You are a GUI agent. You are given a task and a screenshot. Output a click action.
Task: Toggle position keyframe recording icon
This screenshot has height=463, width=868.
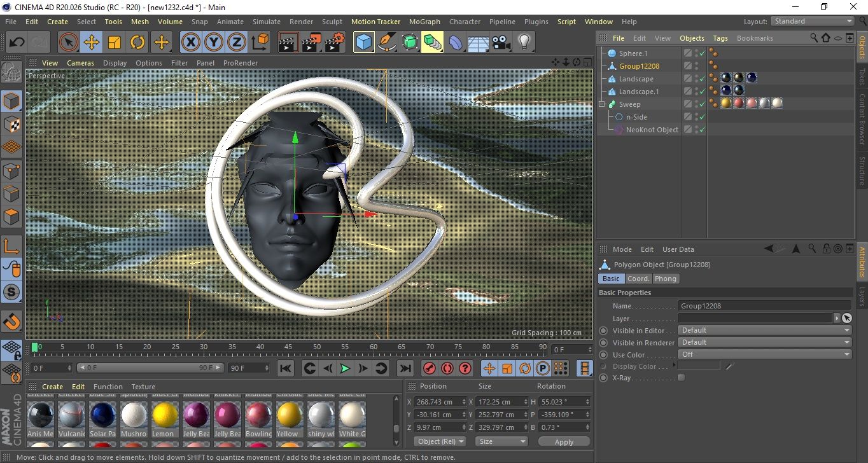[489, 368]
